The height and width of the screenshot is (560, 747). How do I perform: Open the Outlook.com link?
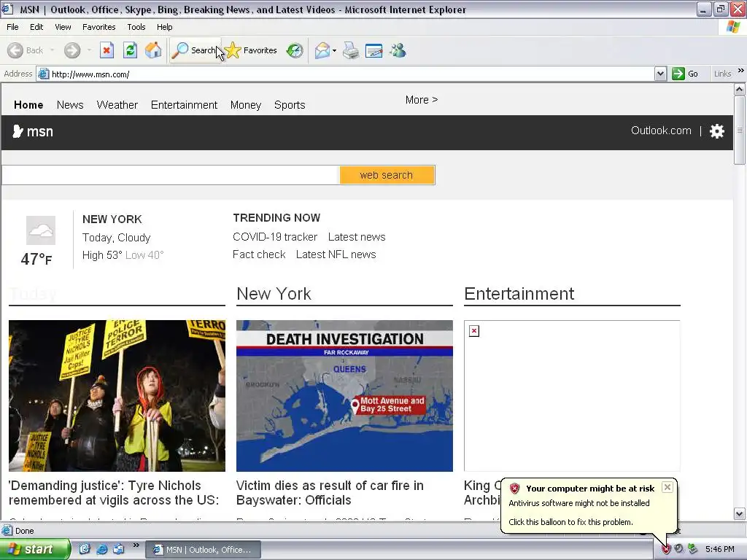tap(661, 131)
